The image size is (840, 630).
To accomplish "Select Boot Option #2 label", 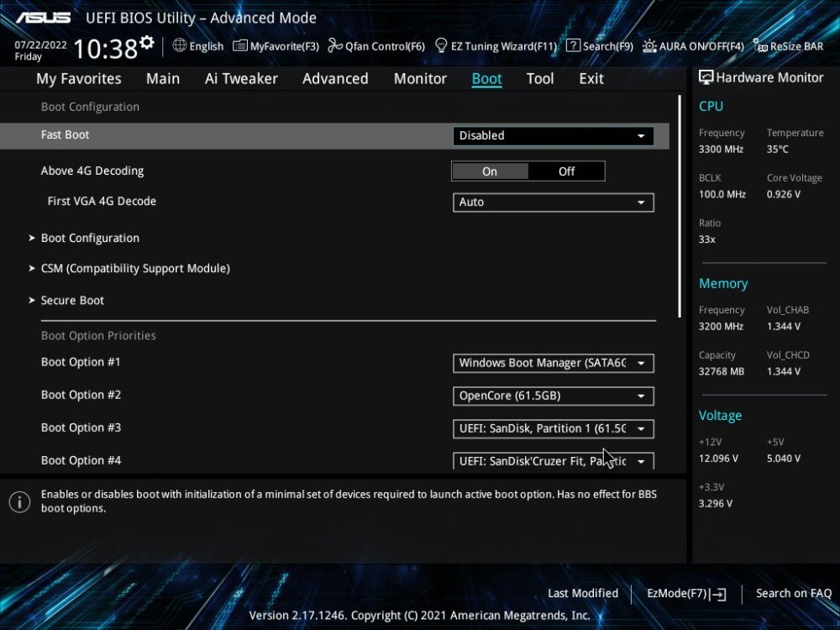I will click(81, 395).
